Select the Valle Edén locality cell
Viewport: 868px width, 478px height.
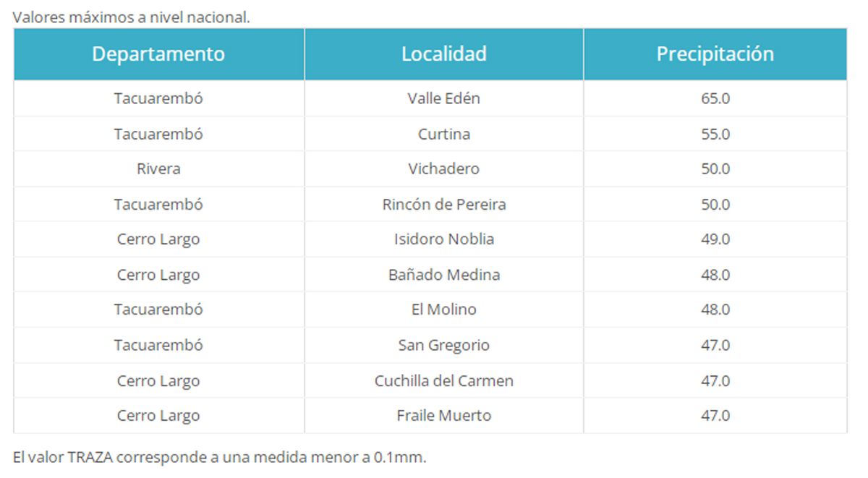[x=443, y=98]
